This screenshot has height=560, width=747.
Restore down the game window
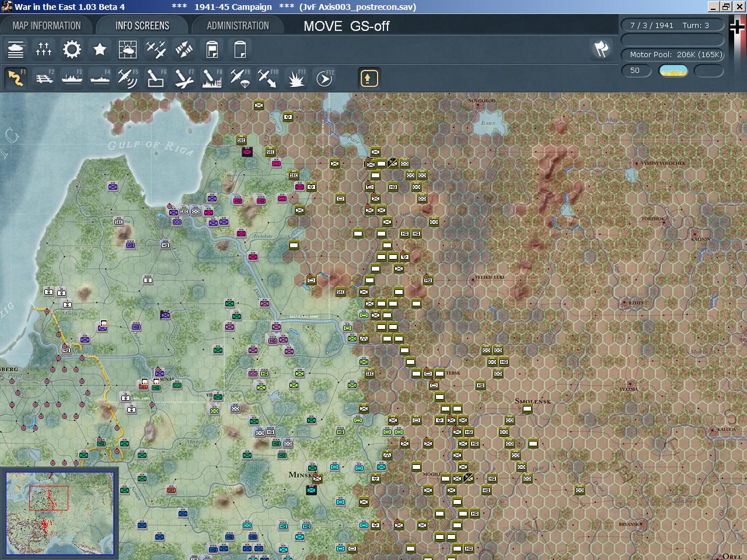coord(725,7)
